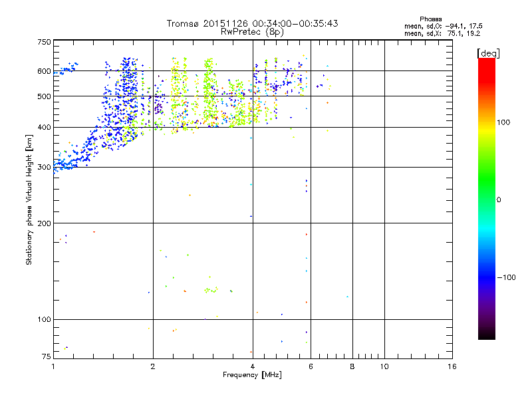The width and height of the screenshot is (532, 399).
Task: Click the colorbar tick label '-100'
Action: 506,277
